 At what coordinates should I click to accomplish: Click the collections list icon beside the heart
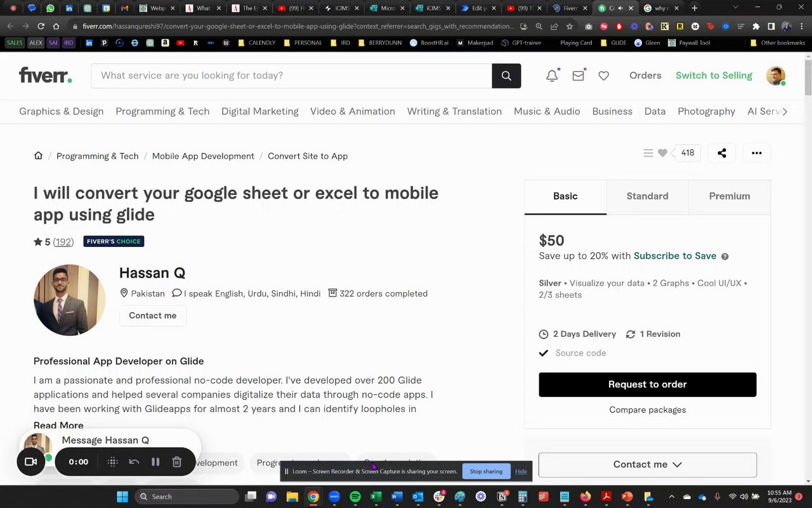pos(648,153)
